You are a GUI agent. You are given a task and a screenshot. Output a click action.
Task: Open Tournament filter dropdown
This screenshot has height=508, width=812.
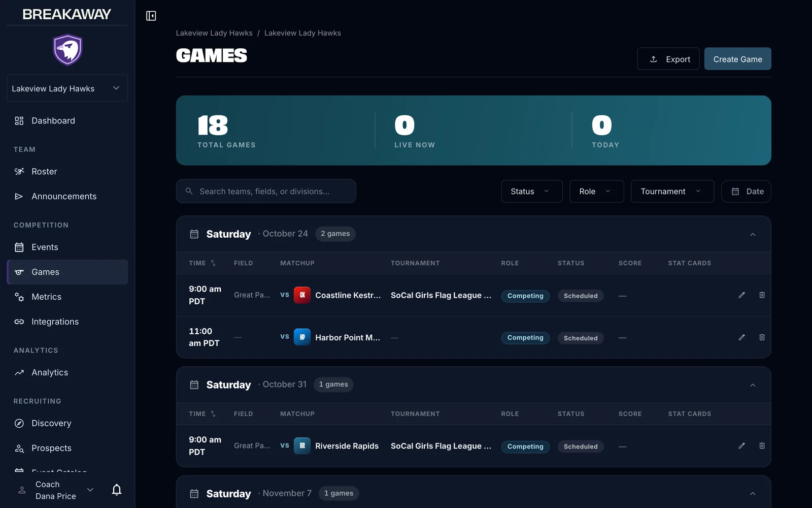(x=672, y=192)
